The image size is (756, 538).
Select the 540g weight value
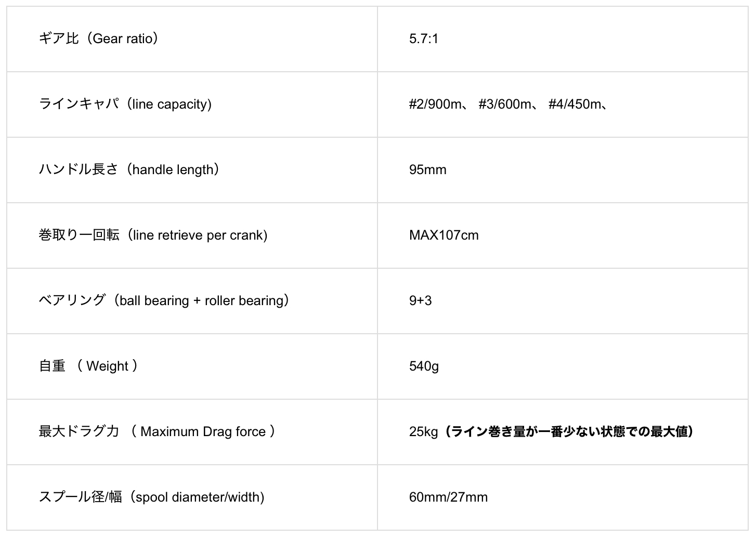pos(424,366)
